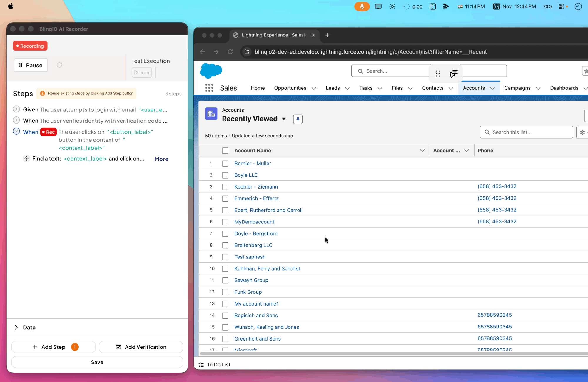Toggle the select-all accounts header checkbox
Screen dimensions: 588x382
(x=225, y=151)
